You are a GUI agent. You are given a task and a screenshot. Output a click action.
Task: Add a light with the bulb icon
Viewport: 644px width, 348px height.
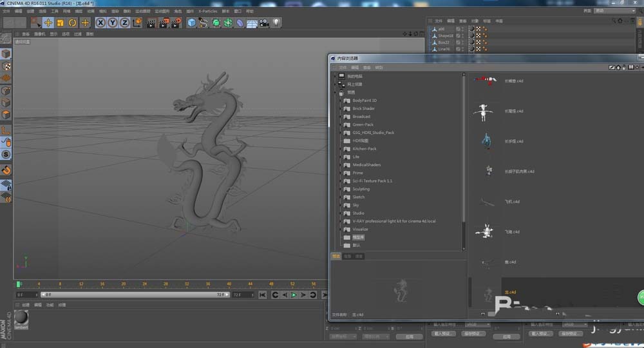(276, 23)
